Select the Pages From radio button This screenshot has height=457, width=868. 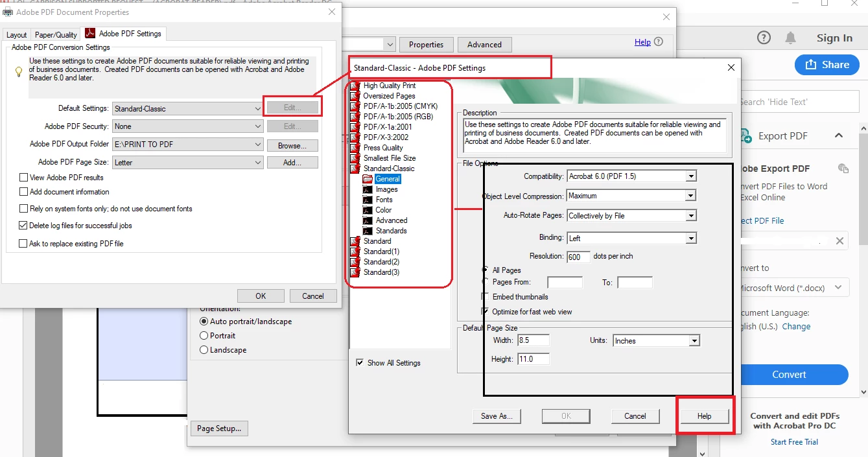(x=485, y=283)
